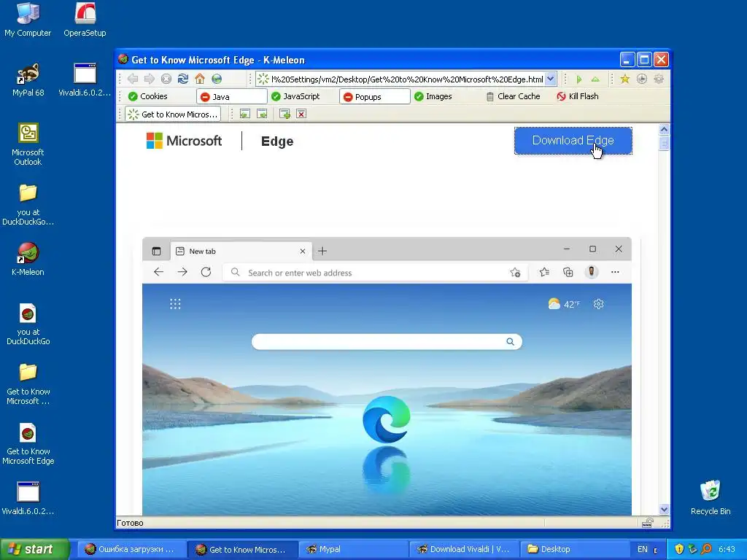Close the current tab with the red X icon
747x560 pixels.
(301, 114)
